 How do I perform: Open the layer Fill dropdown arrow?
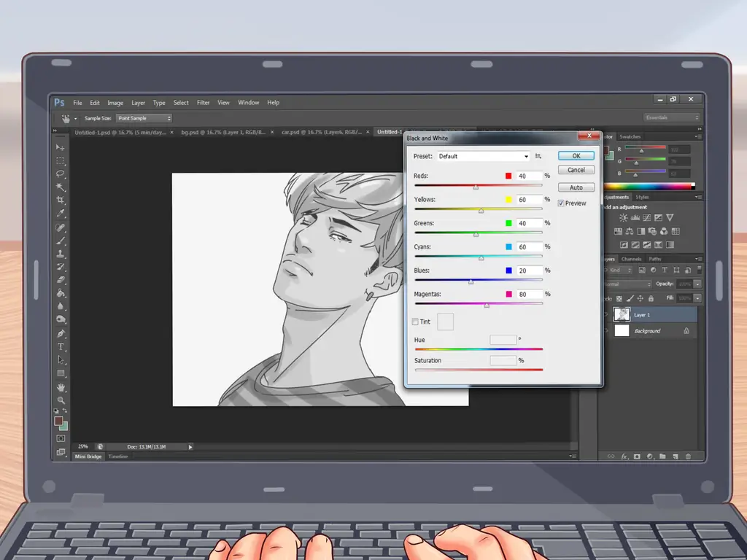[697, 298]
